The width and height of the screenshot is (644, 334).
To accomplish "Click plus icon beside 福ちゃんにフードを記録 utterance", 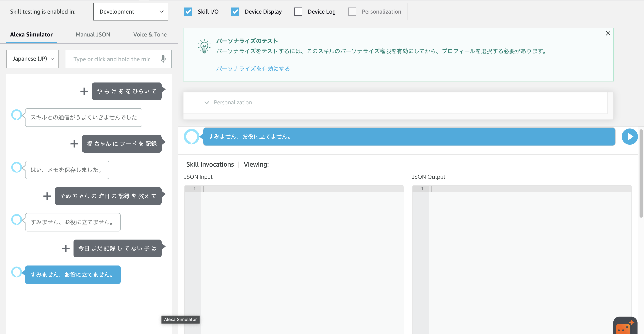I will [74, 144].
